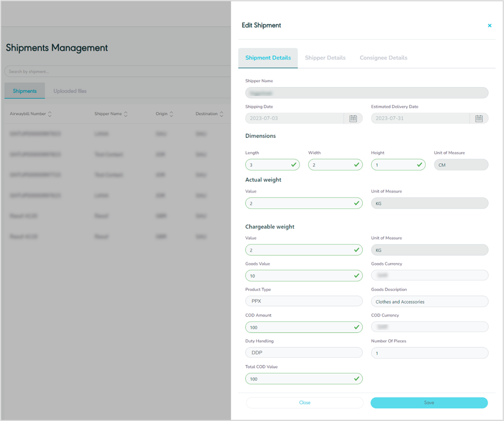
Task: Open the Duty Handling DDP field
Action: point(304,353)
